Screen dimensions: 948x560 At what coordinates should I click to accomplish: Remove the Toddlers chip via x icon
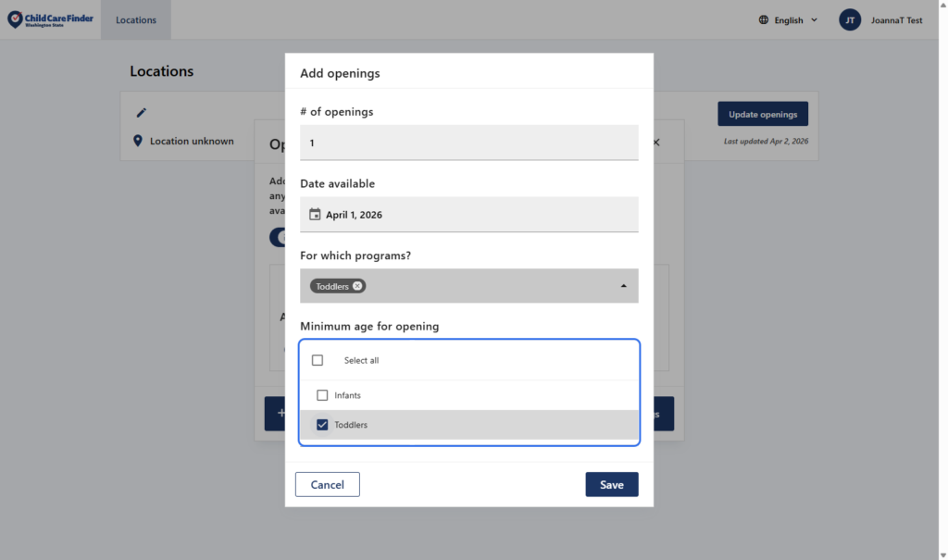click(x=358, y=286)
